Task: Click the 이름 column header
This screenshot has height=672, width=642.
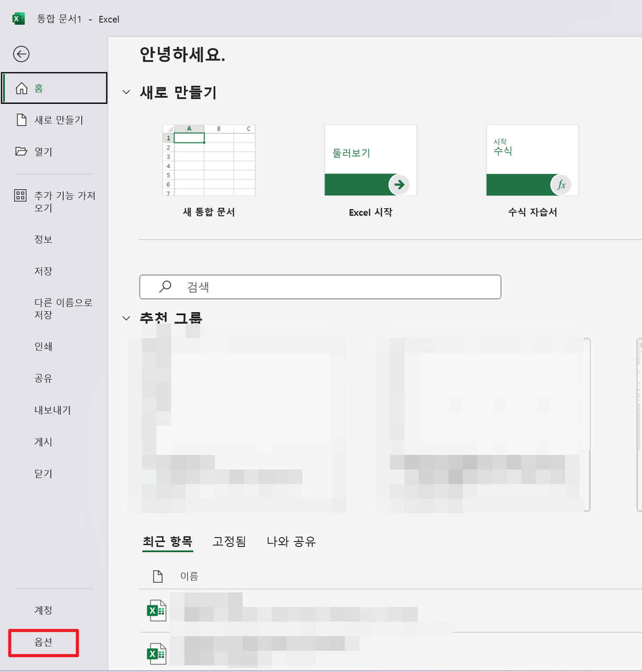Action: pyautogui.click(x=189, y=576)
